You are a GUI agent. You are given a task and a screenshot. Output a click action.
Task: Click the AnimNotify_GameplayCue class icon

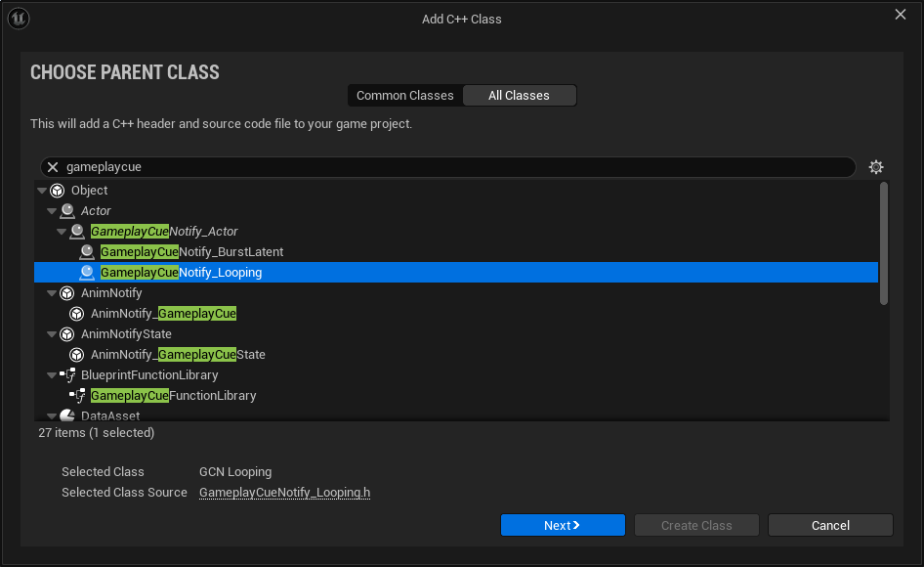click(76, 313)
